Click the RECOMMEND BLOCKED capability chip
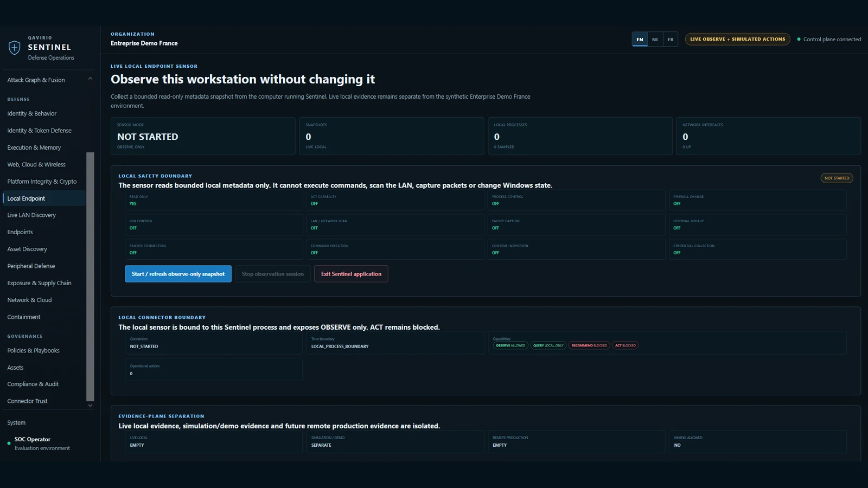The image size is (868, 488). pos(589,345)
